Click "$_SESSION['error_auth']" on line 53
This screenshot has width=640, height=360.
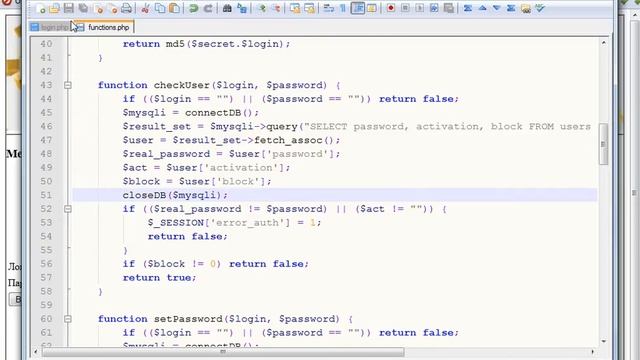pos(219,223)
